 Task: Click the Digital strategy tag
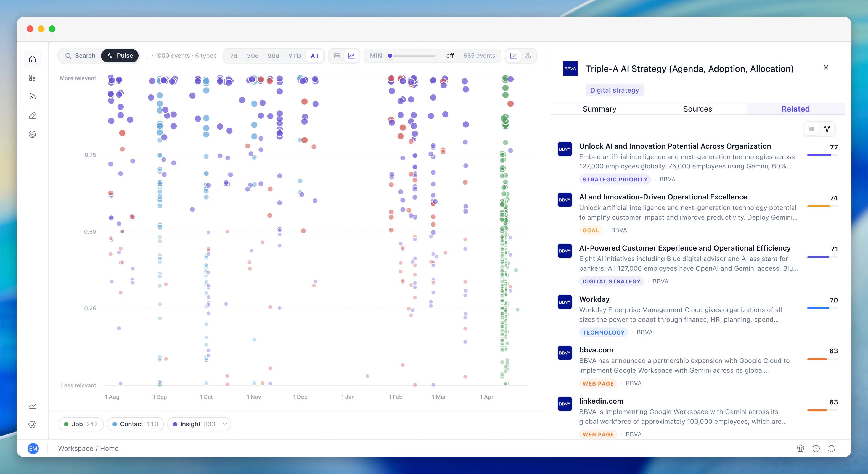(615, 90)
